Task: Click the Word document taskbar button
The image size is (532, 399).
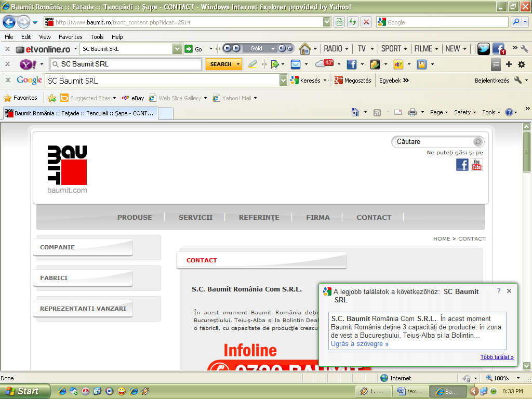Action: click(x=411, y=391)
